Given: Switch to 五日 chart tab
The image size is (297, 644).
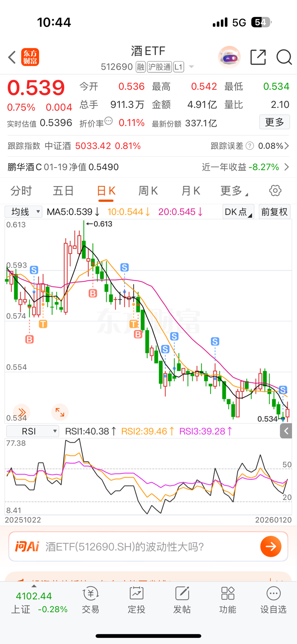Looking at the screenshot, I should click(63, 191).
